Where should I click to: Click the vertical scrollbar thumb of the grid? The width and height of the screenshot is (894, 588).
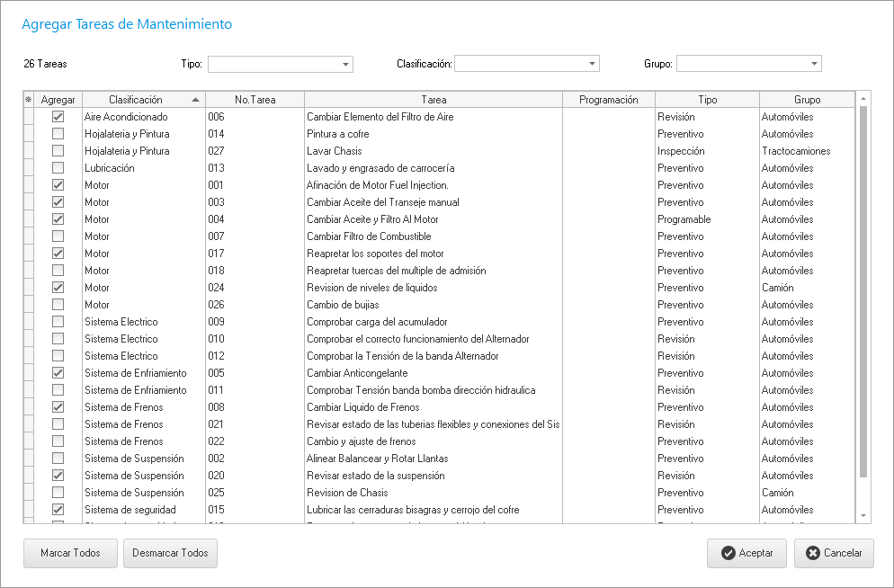point(863,288)
